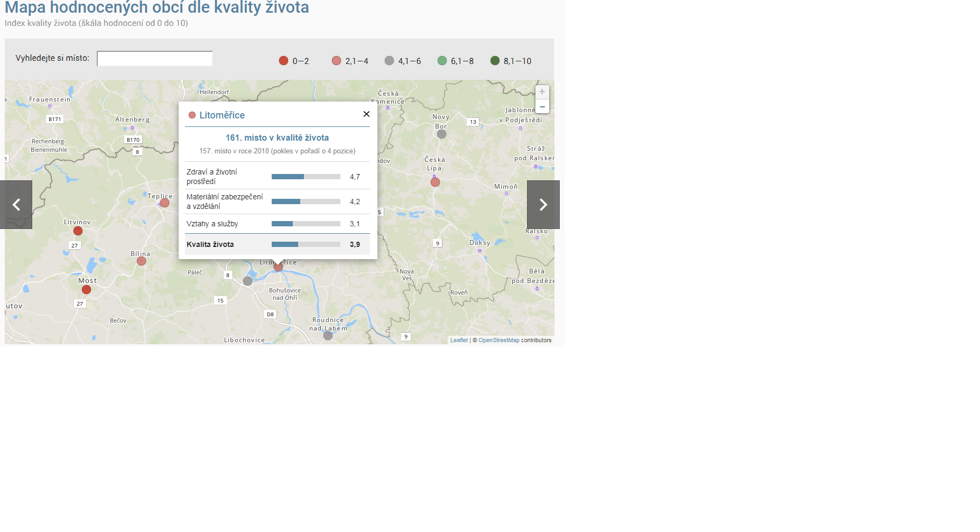Screen dimensions: 980x532
Task: Click the Roudnice nad Labem marker
Action: click(328, 336)
